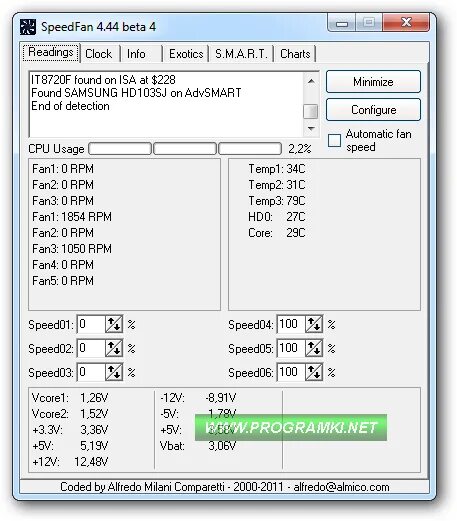Click the Speed02 value field

(91, 348)
